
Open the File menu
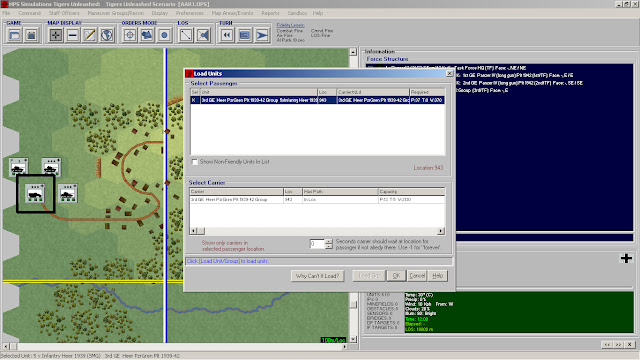(x=6, y=13)
